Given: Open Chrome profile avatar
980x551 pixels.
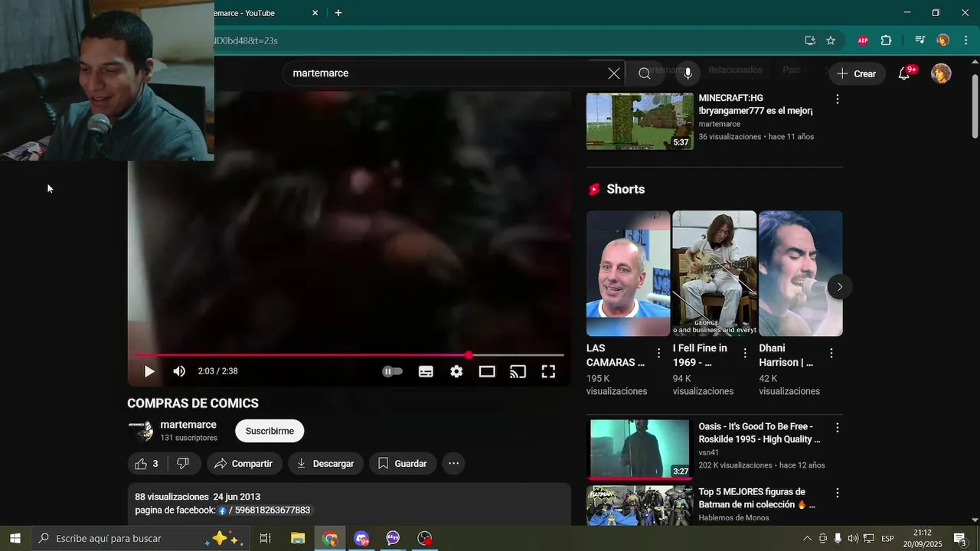Looking at the screenshot, I should (943, 41).
